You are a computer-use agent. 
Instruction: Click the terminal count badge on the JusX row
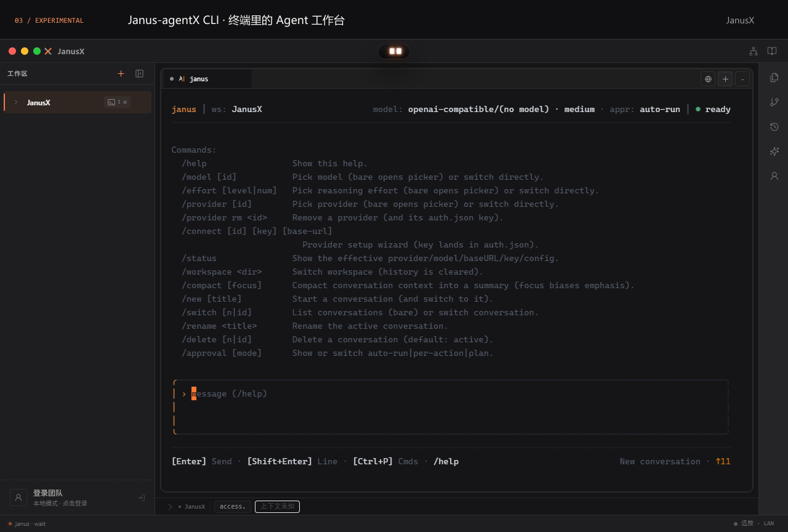pos(117,102)
